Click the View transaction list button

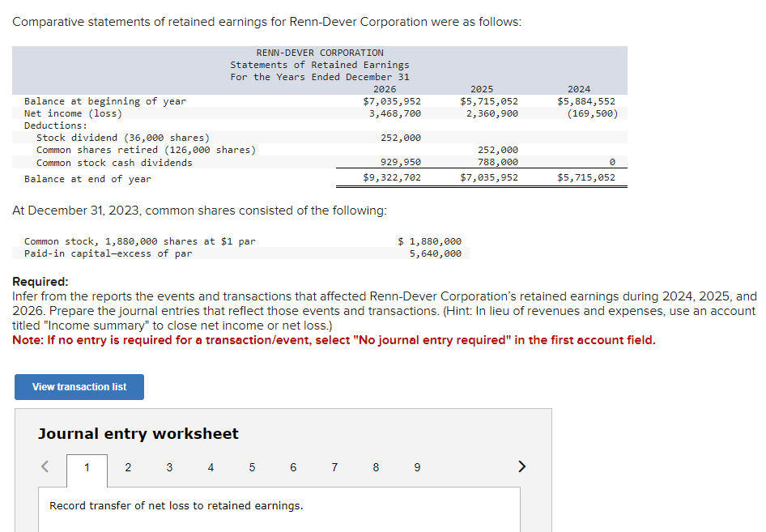coord(79,387)
